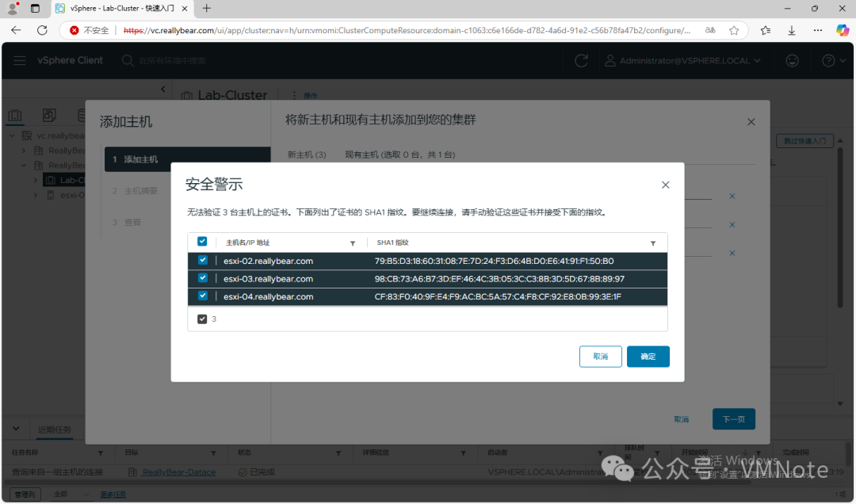The width and height of the screenshot is (856, 504).
Task: Open a new browser tab
Action: click(206, 8)
